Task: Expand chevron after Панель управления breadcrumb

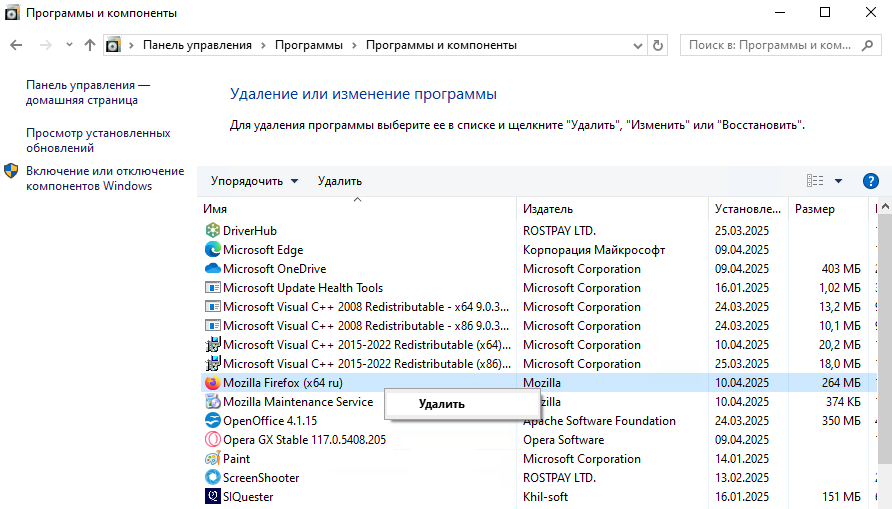Action: coord(263,45)
